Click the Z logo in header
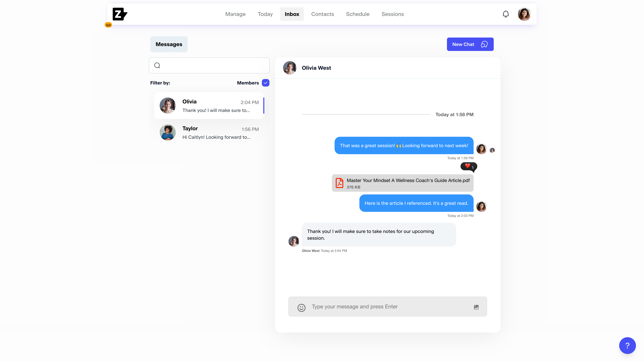 (120, 14)
